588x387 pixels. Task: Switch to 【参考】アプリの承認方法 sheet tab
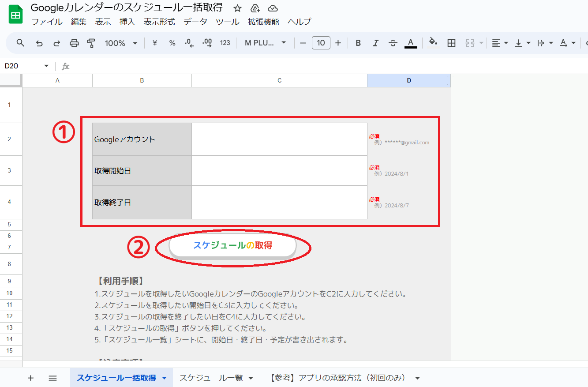pos(337,378)
